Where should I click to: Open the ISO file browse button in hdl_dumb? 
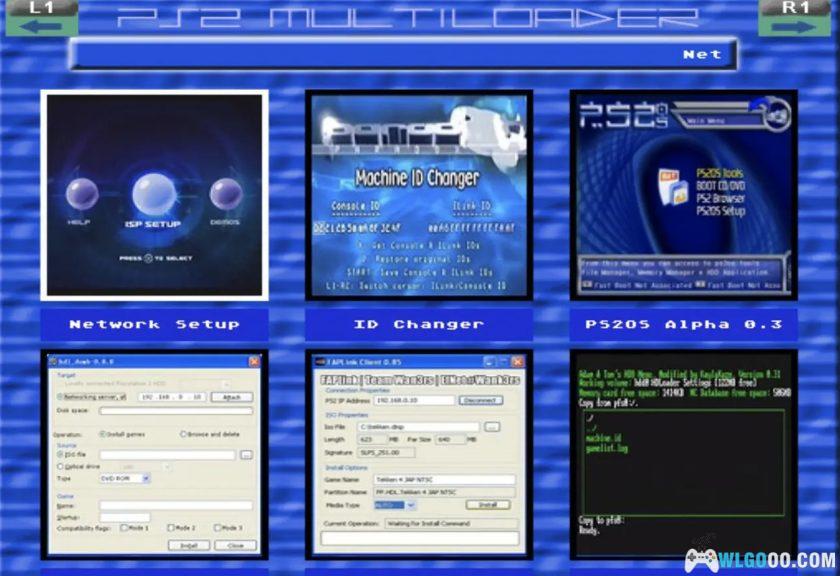(x=245, y=454)
